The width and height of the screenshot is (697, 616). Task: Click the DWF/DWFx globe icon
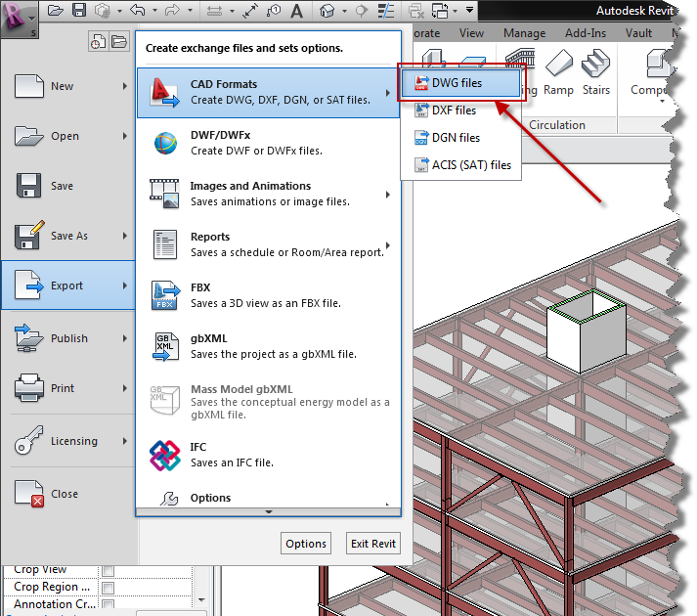coord(165,143)
